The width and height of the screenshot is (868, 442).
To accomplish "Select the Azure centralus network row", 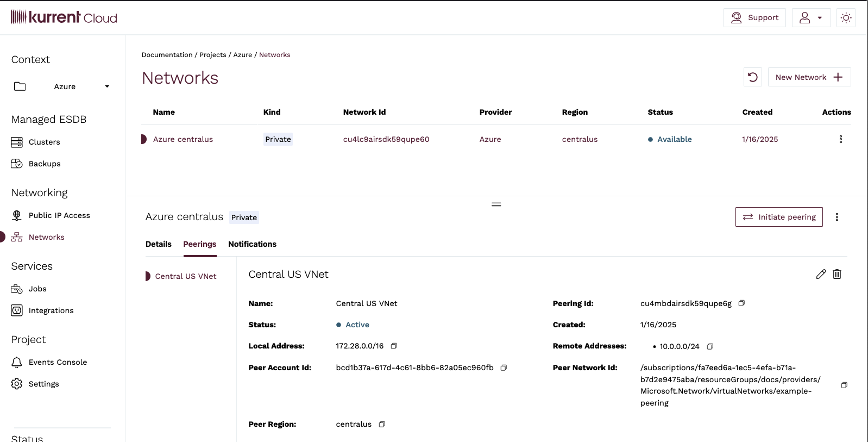I will click(183, 139).
